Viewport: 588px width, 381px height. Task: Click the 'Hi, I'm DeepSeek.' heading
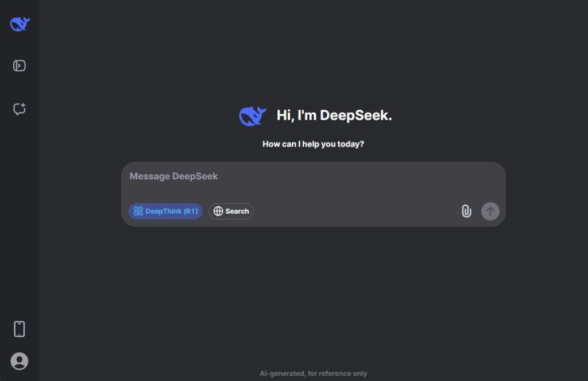(335, 115)
